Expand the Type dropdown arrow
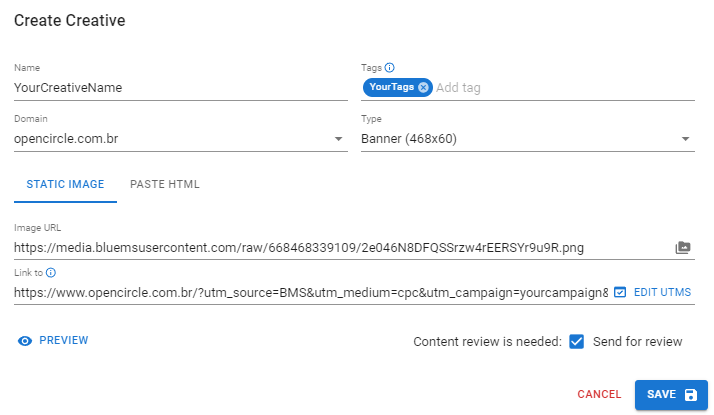The height and width of the screenshot is (415, 714). 686,139
